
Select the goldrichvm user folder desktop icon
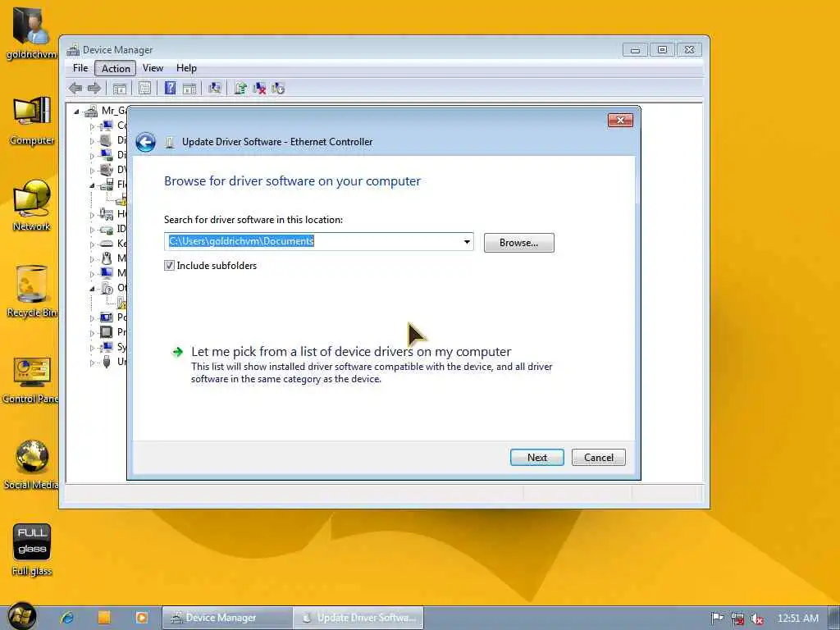pos(32,31)
